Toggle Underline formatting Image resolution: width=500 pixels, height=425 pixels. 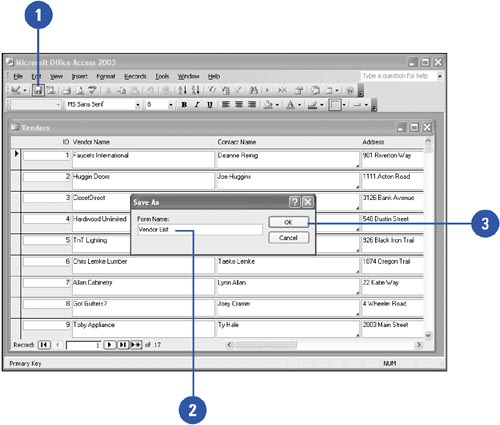[210, 105]
